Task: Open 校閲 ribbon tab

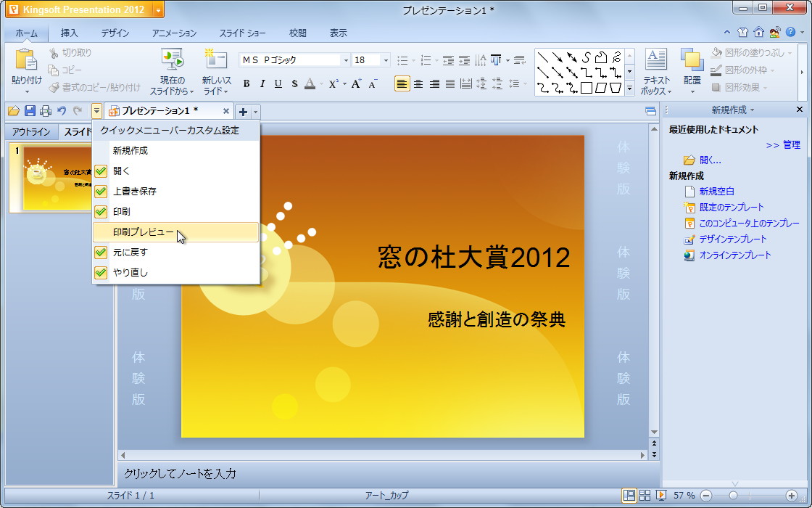Action: pyautogui.click(x=298, y=33)
